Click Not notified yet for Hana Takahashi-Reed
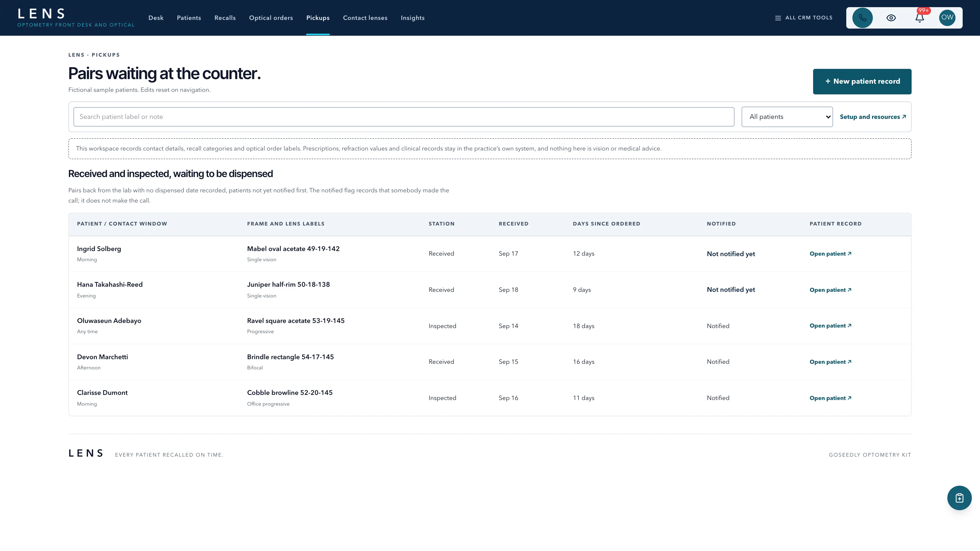This screenshot has width=980, height=551. [x=731, y=289]
